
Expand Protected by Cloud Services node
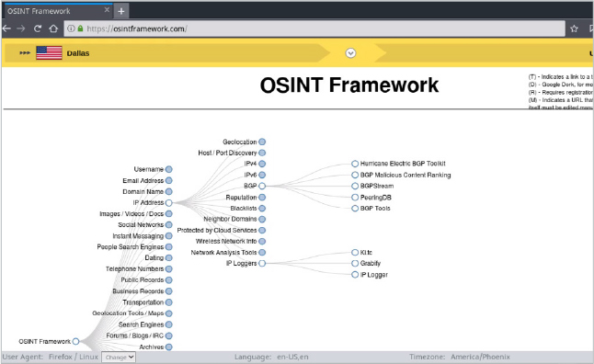coord(262,231)
